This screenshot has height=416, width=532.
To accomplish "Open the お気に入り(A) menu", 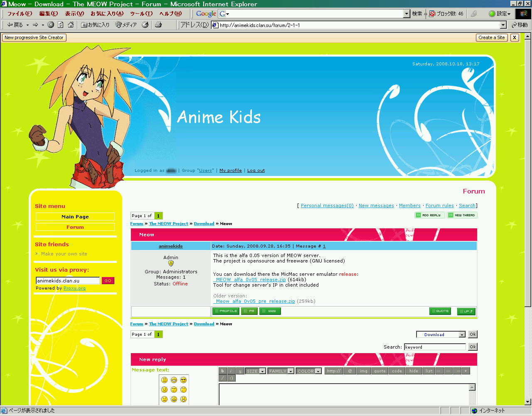I will coord(107,14).
